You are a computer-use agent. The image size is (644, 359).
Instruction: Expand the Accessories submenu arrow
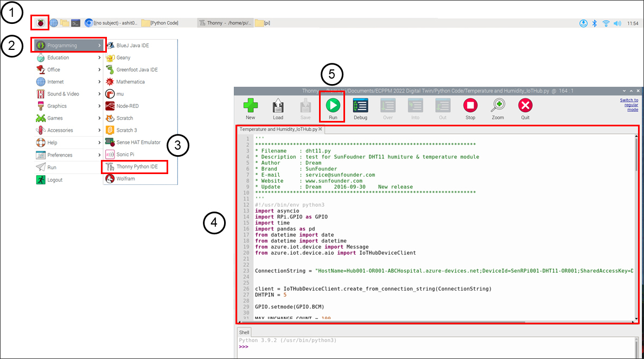point(99,130)
